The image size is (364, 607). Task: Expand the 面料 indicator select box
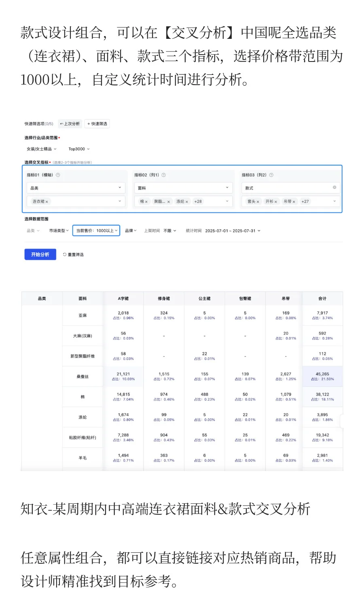pos(183,188)
